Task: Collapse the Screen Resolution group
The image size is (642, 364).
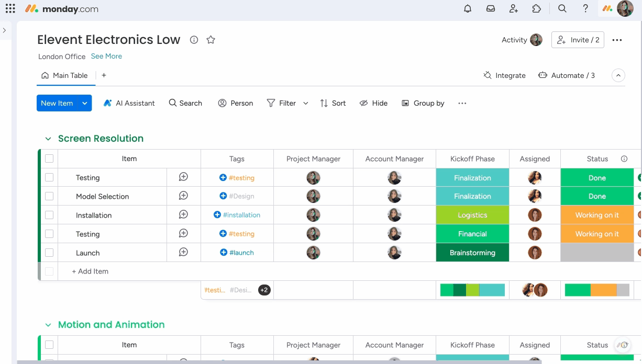Action: click(x=48, y=139)
